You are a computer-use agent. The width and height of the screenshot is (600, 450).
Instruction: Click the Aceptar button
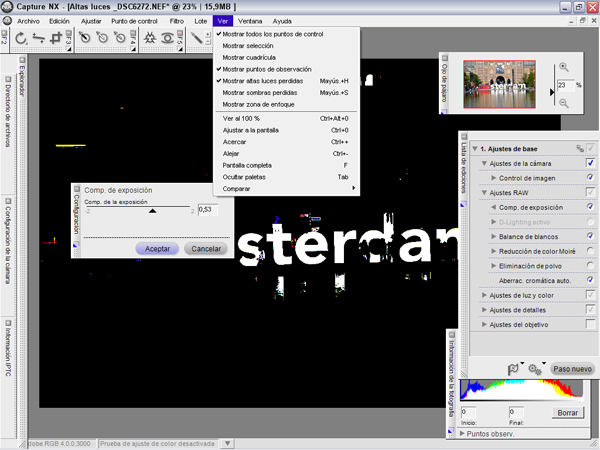[157, 248]
